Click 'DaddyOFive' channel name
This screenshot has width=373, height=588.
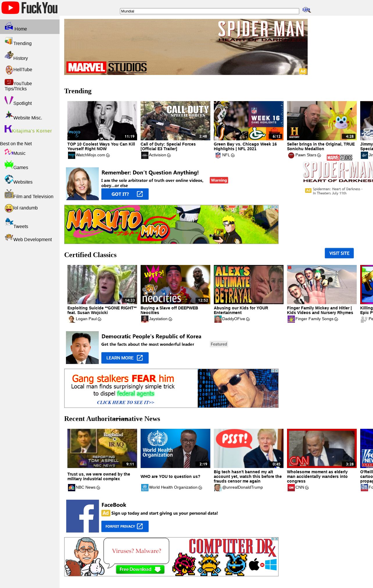(234, 319)
